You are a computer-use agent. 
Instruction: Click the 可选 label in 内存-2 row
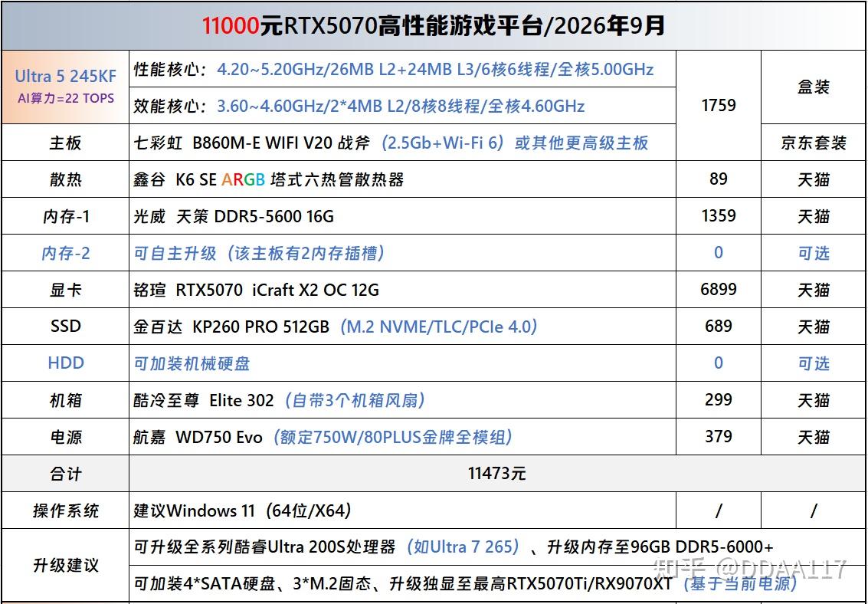click(814, 253)
